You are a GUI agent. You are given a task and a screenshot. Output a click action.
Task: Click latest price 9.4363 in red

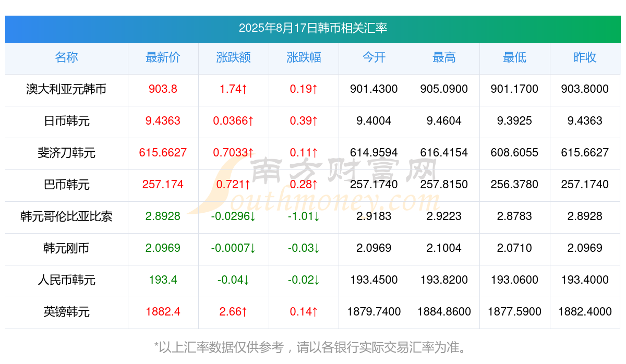(163, 121)
